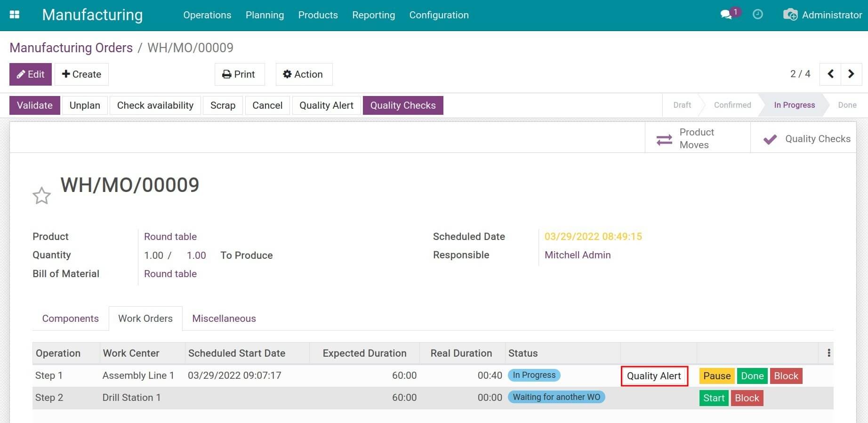Pause the Step 1 work order
The height and width of the screenshot is (423, 868).
coord(716,376)
